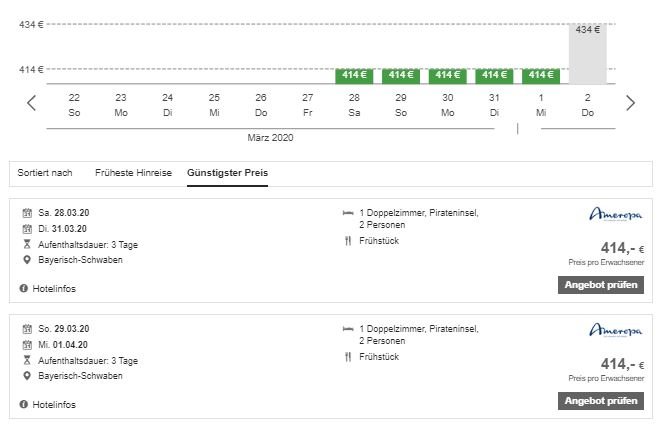Click the info icon in first offer
This screenshot has width=664, height=425.
click(23, 288)
